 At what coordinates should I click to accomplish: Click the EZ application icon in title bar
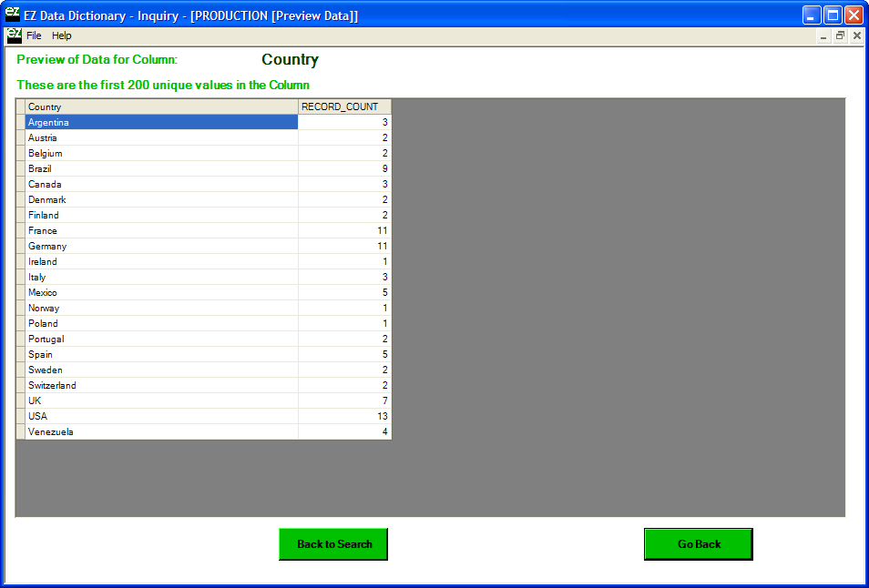coord(12,14)
